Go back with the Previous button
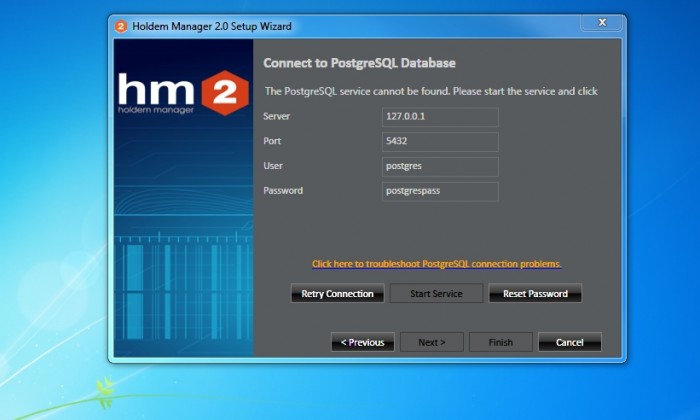The height and width of the screenshot is (420, 700). [362, 342]
